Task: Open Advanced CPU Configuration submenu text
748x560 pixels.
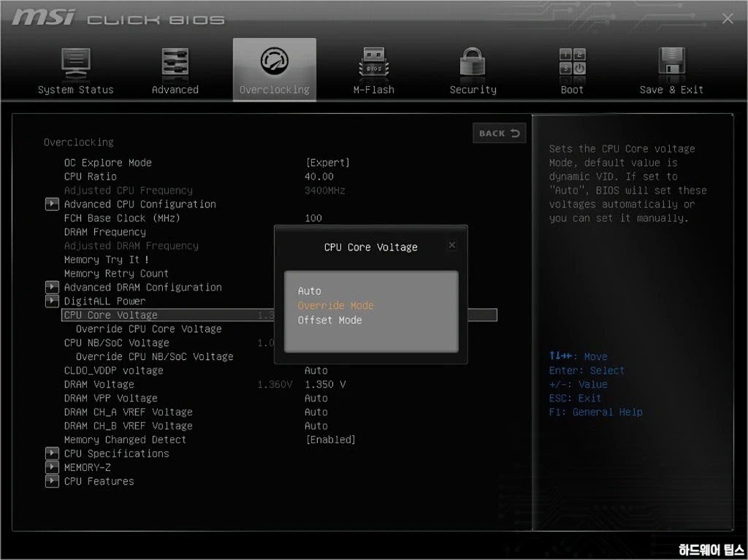Action: click(140, 204)
